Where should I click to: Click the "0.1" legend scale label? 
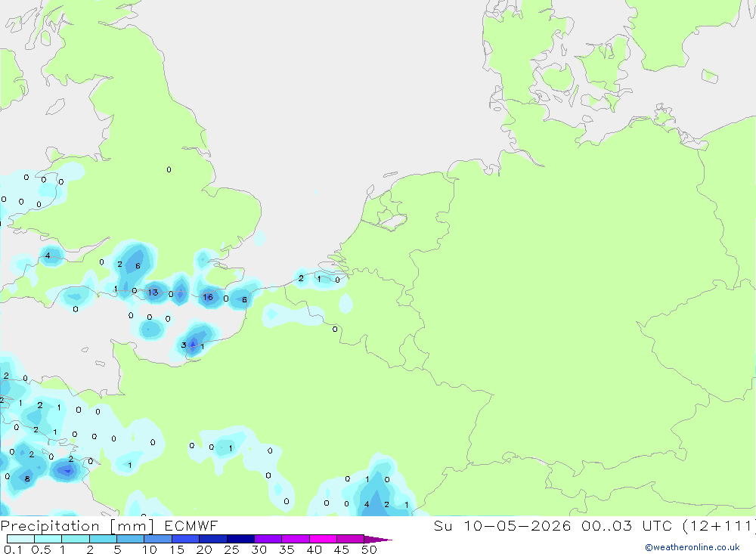click(13, 549)
